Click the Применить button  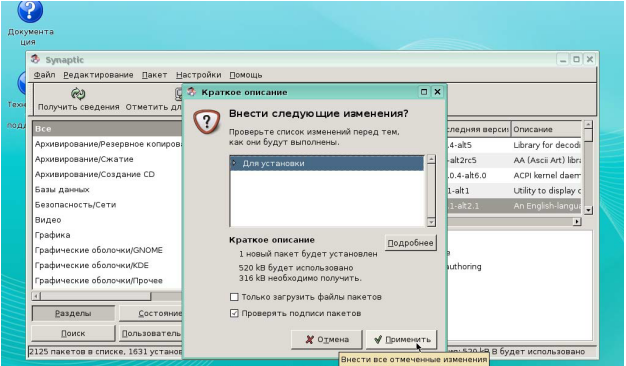402,339
